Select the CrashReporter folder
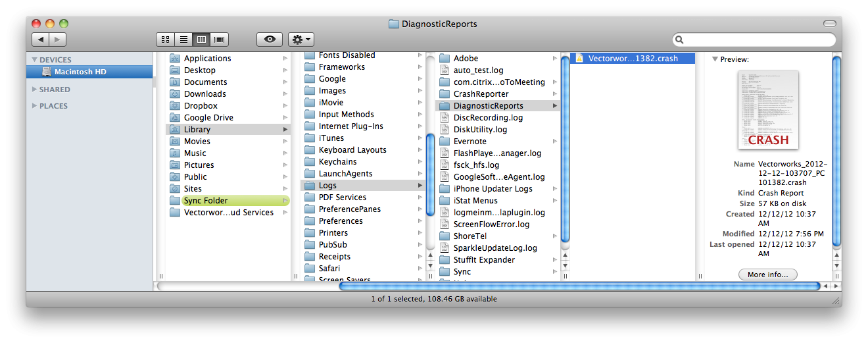The height and width of the screenshot is (343, 868). pyautogui.click(x=481, y=94)
